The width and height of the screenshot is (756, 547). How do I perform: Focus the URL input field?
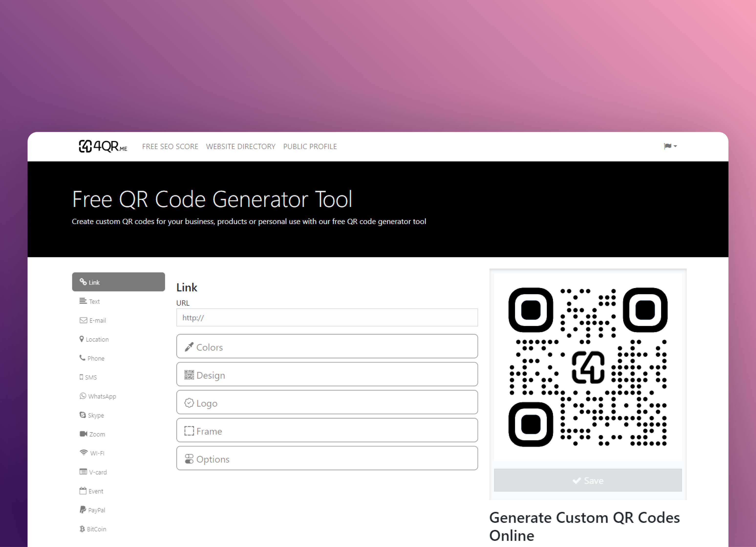327,318
